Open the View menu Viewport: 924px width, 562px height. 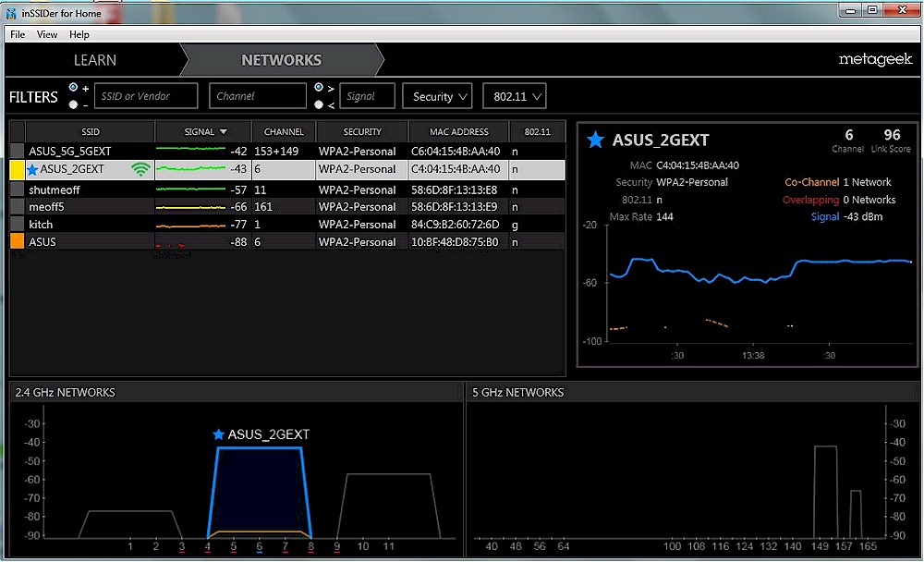point(47,34)
